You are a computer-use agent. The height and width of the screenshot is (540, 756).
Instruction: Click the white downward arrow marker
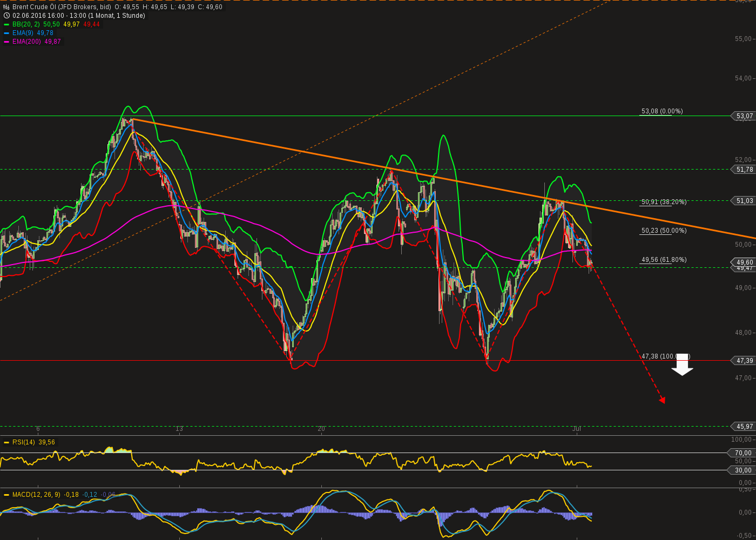683,364
